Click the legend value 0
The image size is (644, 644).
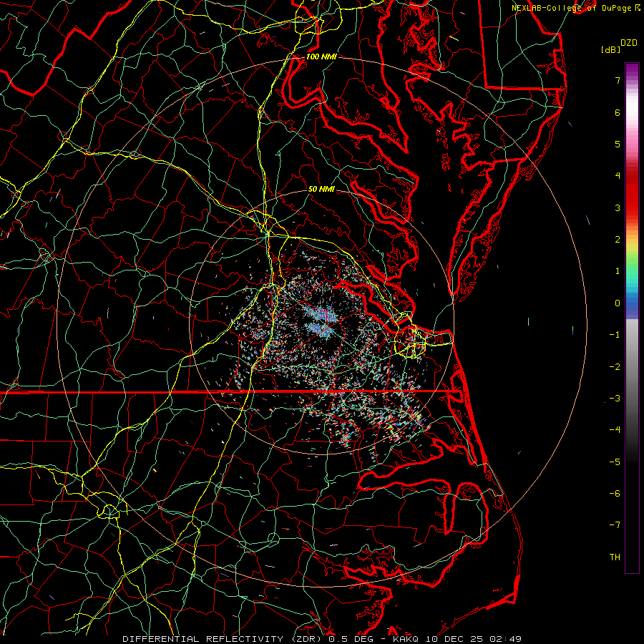tap(618, 303)
